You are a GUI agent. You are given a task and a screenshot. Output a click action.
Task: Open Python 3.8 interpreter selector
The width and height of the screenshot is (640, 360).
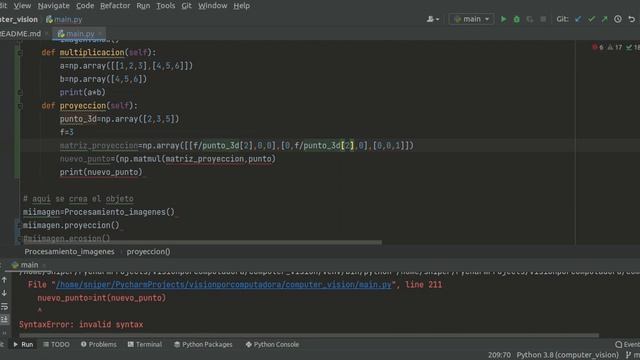pyautogui.click(x=567, y=355)
